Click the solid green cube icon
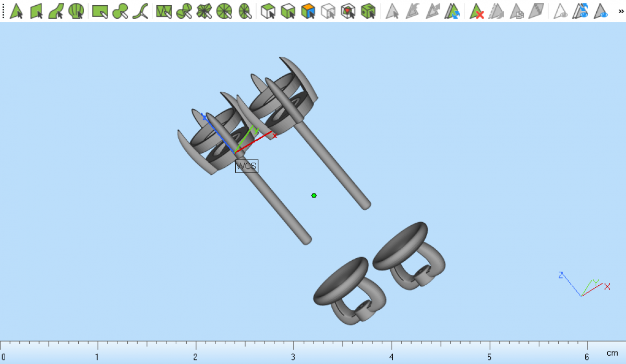The width and height of the screenshot is (626, 364). pos(368,11)
